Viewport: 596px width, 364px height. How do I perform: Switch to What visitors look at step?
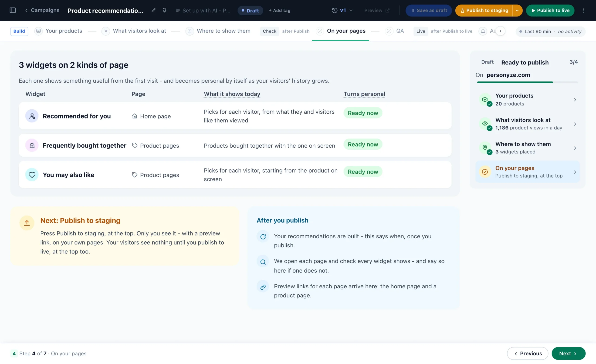pyautogui.click(x=134, y=31)
